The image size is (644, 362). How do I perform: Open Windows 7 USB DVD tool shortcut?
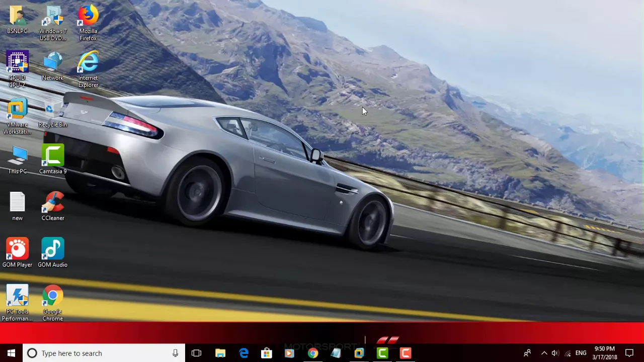point(53,24)
